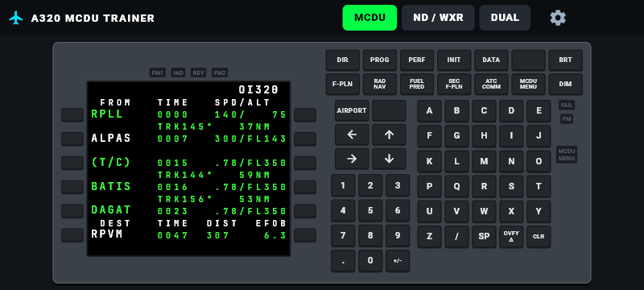The height and width of the screenshot is (290, 644).
Task: Click the OI320 flight number title
Action: [258, 89]
